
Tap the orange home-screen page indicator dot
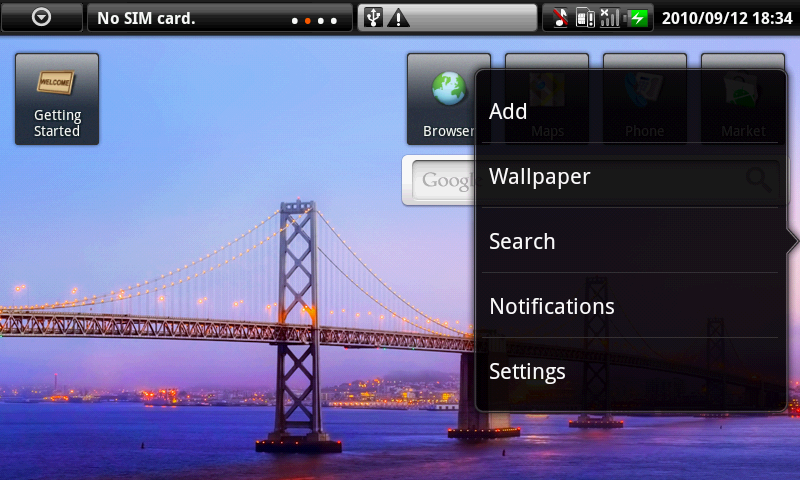(308, 21)
